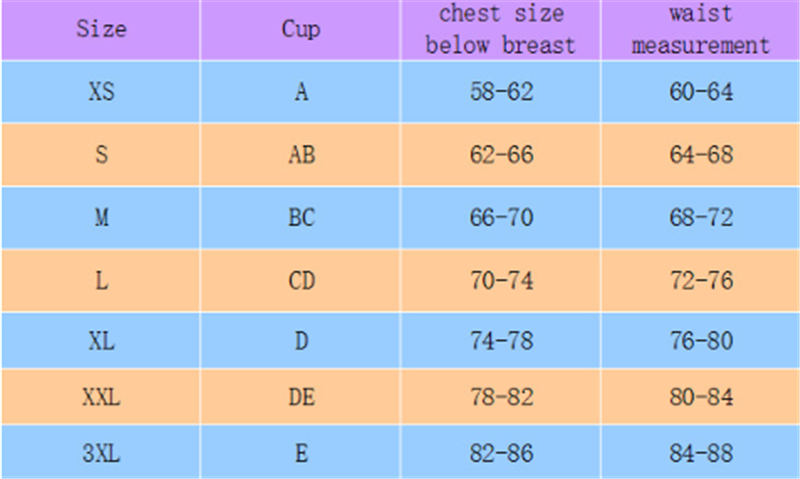Click waist measurement value 76-80
The image size is (800, 479).
(701, 342)
